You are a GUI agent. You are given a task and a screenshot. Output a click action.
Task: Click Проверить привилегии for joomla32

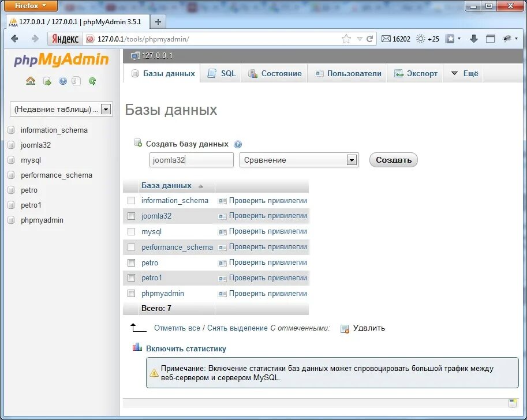268,216
